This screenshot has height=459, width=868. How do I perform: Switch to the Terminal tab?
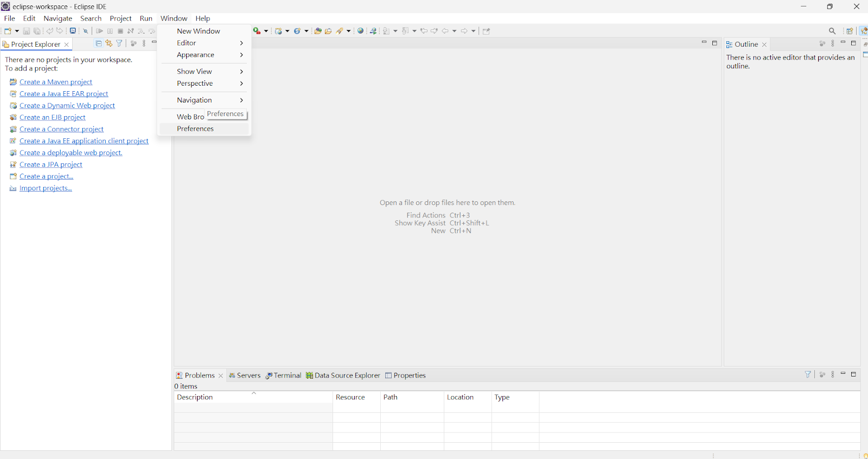pyautogui.click(x=283, y=375)
